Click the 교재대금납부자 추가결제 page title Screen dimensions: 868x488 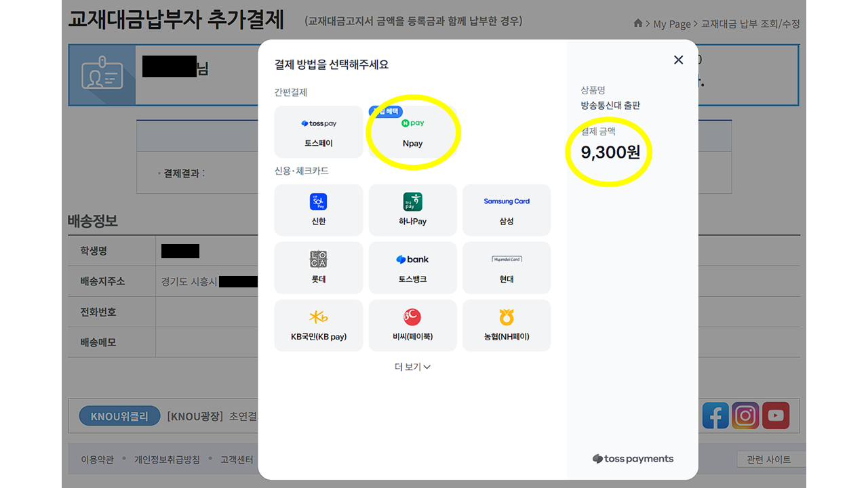click(x=176, y=20)
